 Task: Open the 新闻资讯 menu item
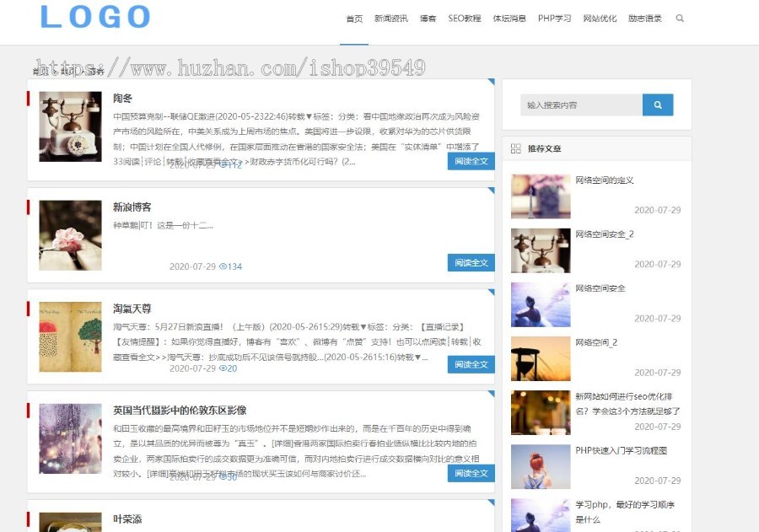tap(391, 19)
